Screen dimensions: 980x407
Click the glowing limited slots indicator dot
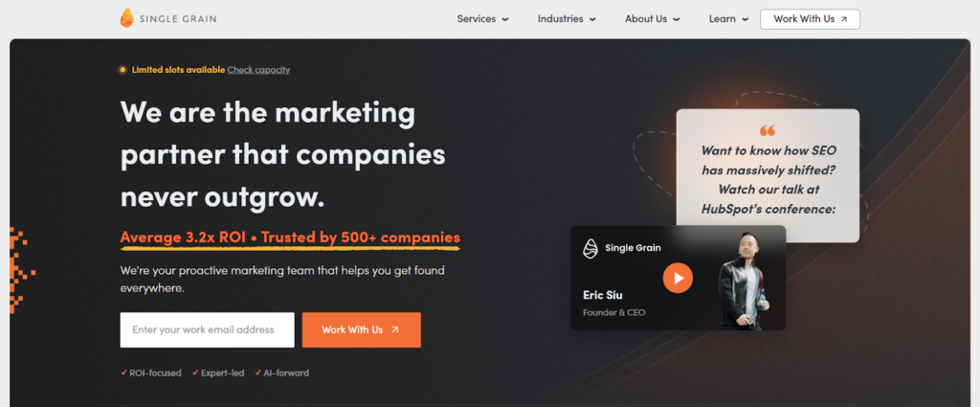[122, 70]
